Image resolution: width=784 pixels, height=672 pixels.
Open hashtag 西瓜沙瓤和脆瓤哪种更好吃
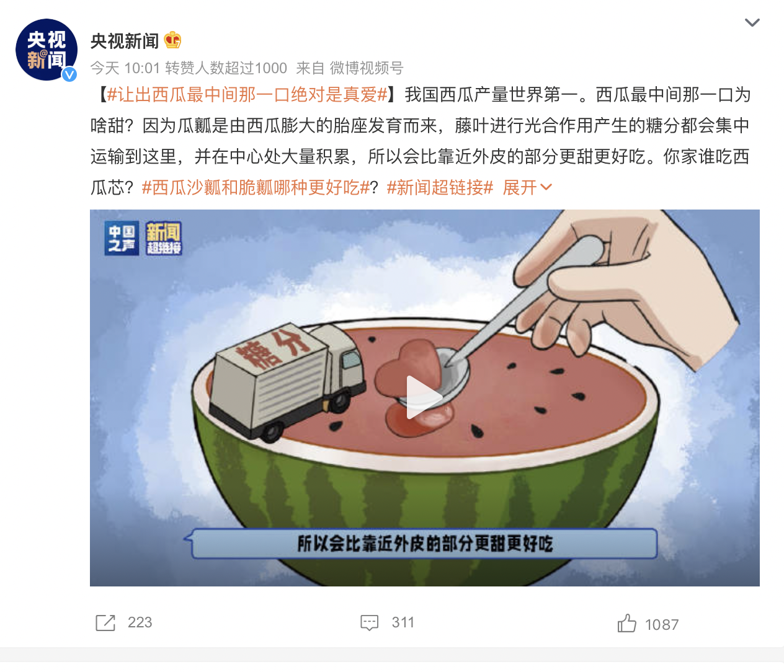coord(256,188)
